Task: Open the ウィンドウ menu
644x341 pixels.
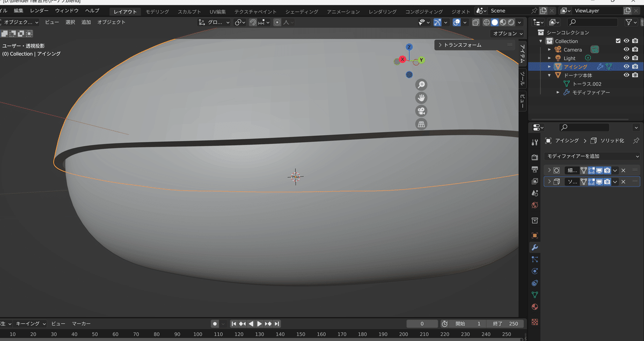Action: click(x=67, y=11)
